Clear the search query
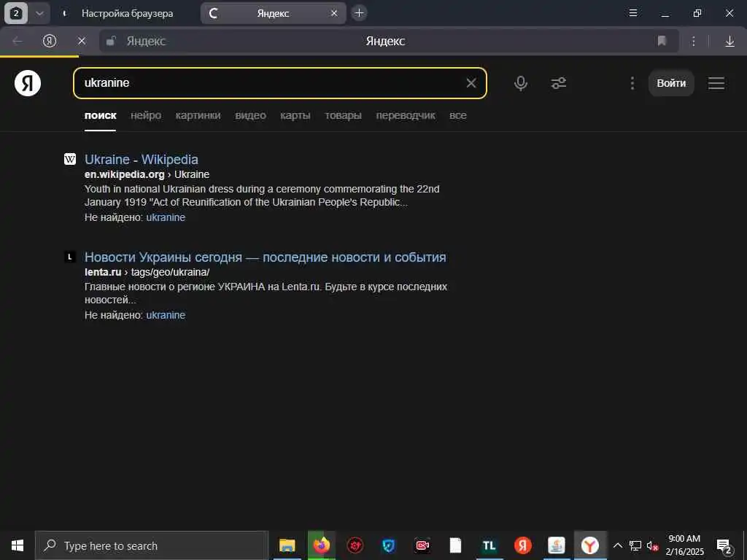The image size is (747, 560). [471, 83]
